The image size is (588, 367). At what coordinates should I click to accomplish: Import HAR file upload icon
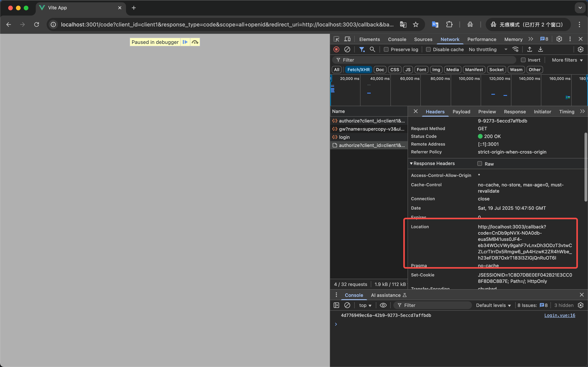(529, 50)
